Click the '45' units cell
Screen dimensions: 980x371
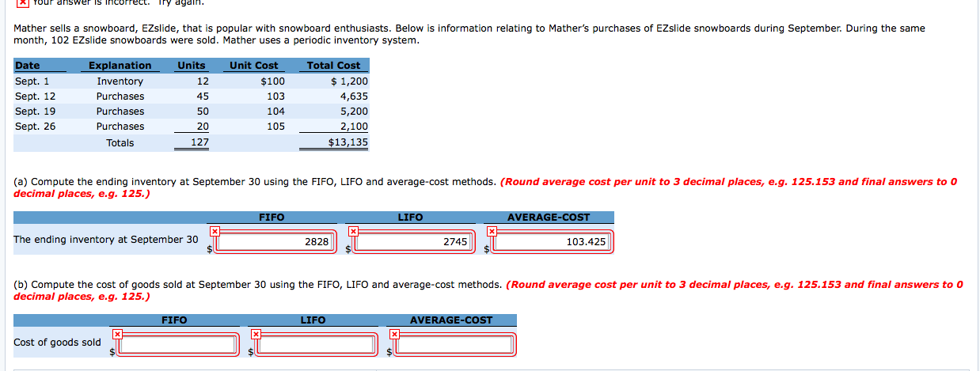coord(203,97)
